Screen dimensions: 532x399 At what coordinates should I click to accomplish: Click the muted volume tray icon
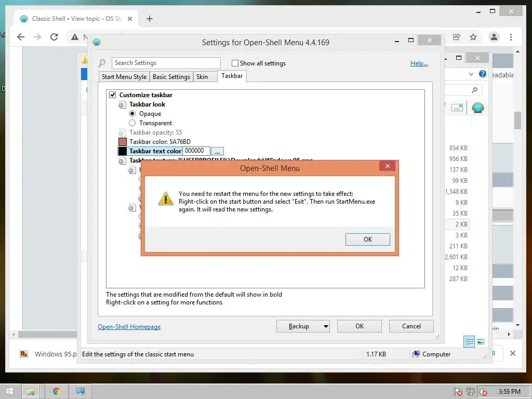tap(483, 392)
